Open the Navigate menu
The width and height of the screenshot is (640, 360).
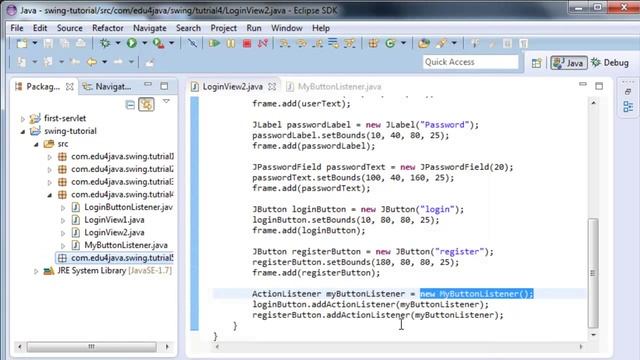pos(150,28)
